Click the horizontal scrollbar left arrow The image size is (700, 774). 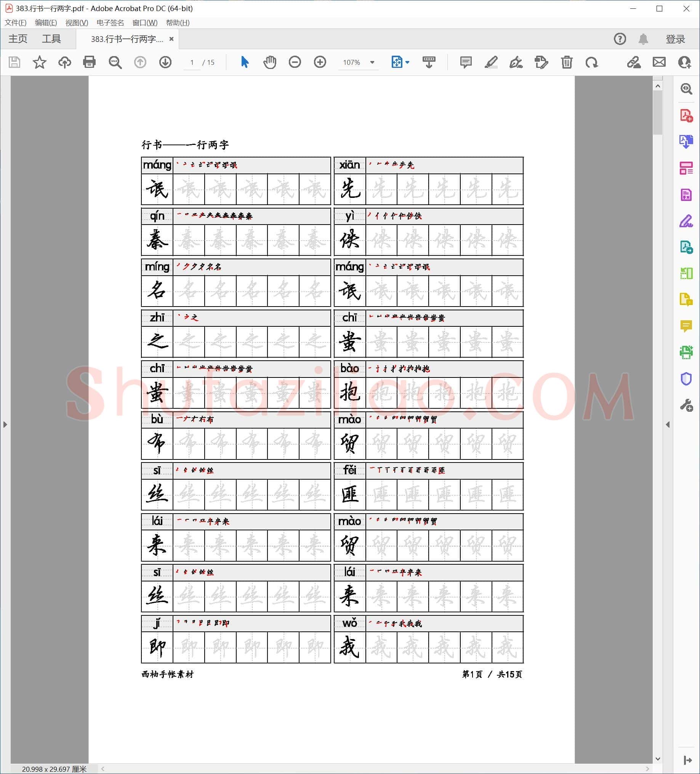103,769
